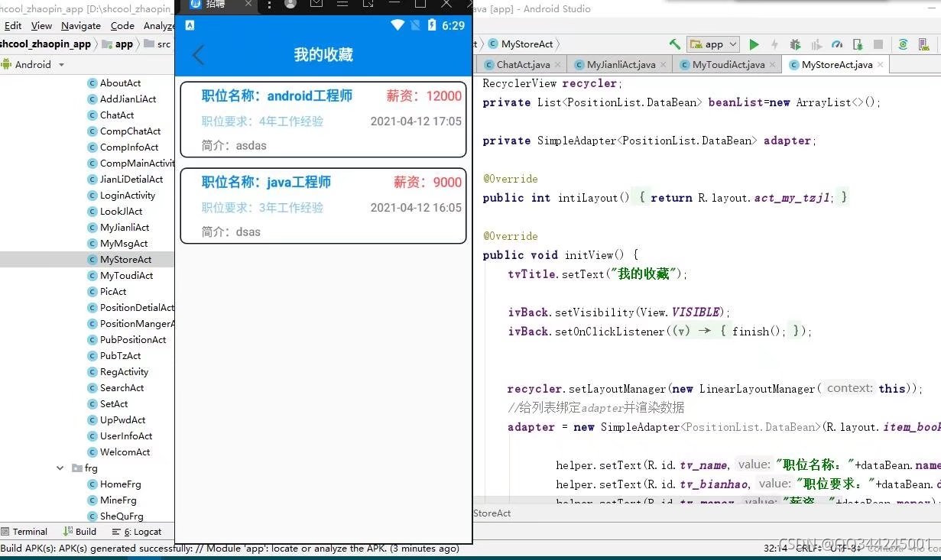Open AVD Manager device icon
Viewport: 941px width, 560px height.
pyautogui.click(x=923, y=44)
